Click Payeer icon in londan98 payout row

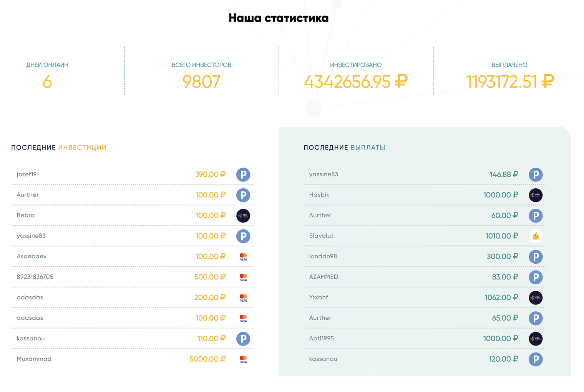pos(536,257)
